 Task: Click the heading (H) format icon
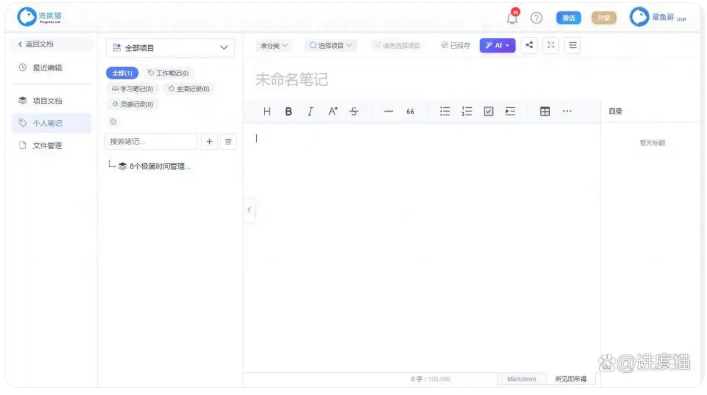coord(266,111)
